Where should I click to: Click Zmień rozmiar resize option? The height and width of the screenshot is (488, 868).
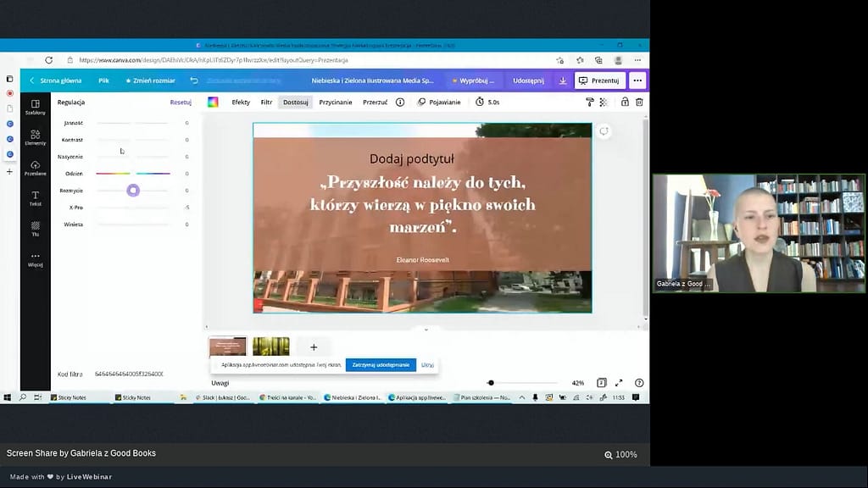click(x=150, y=80)
